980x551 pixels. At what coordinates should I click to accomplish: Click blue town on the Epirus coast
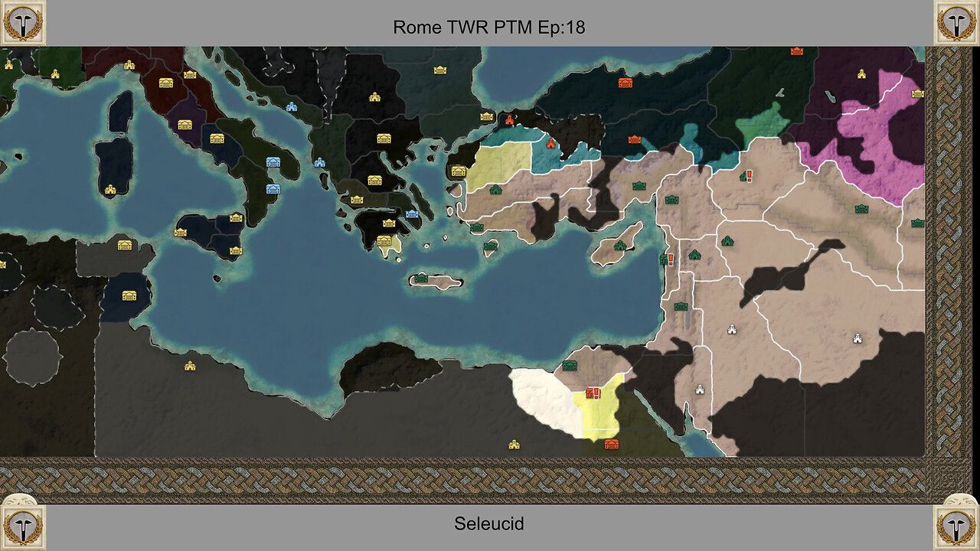click(x=319, y=162)
